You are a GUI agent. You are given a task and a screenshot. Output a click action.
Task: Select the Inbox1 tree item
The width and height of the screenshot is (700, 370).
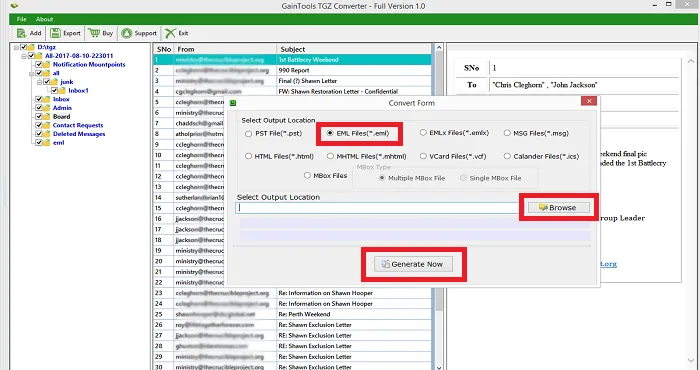79,91
